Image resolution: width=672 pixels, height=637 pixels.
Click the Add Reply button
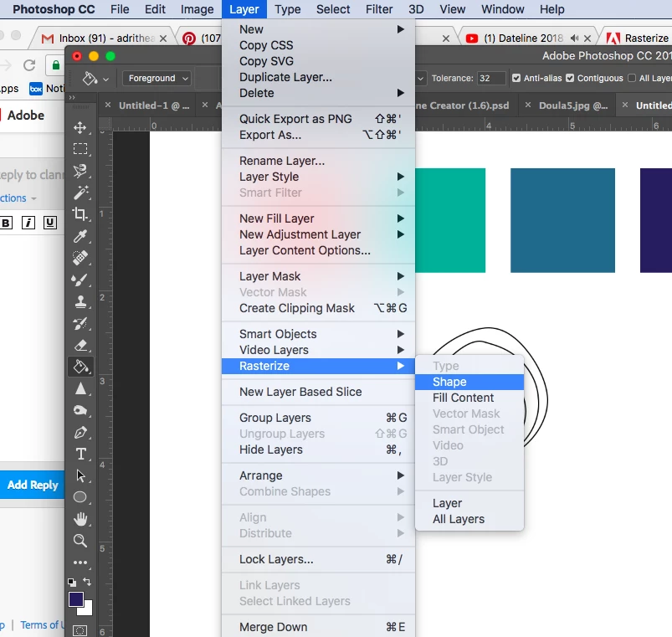(32, 485)
